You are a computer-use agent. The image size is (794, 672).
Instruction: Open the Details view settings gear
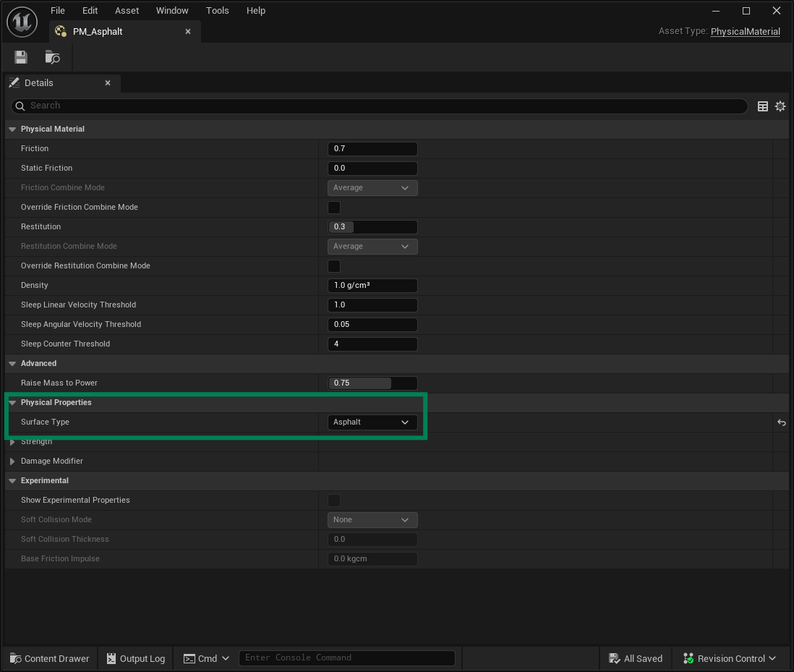780,106
